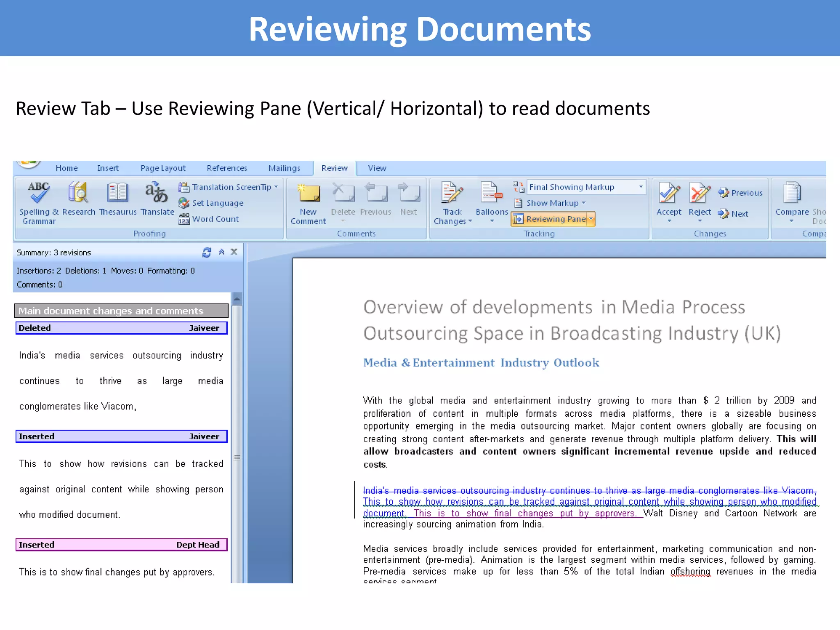The height and width of the screenshot is (630, 840).
Task: Click the Compare documents icon
Action: point(792,193)
